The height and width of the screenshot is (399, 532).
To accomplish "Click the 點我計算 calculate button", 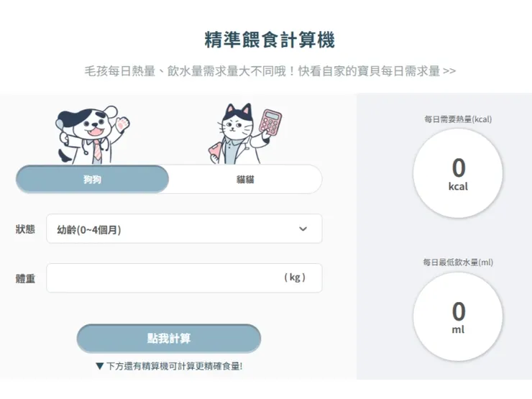I will pos(169,339).
